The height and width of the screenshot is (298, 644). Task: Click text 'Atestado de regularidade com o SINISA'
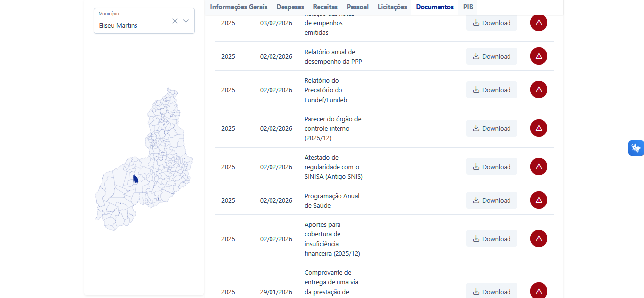tap(334, 167)
